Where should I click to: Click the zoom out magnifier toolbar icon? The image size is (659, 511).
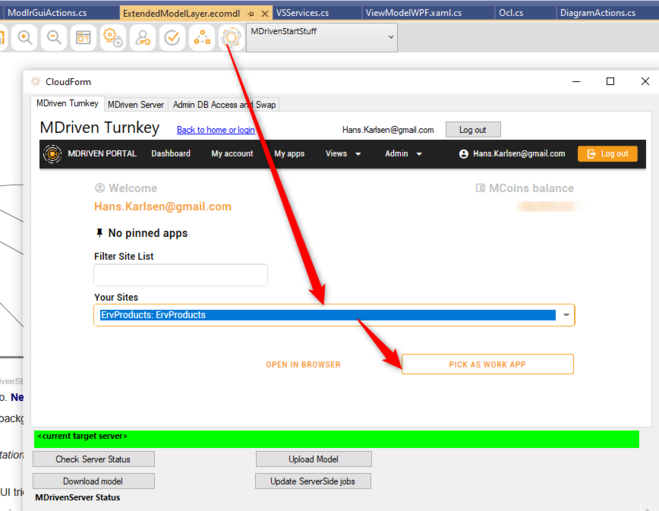click(54, 37)
